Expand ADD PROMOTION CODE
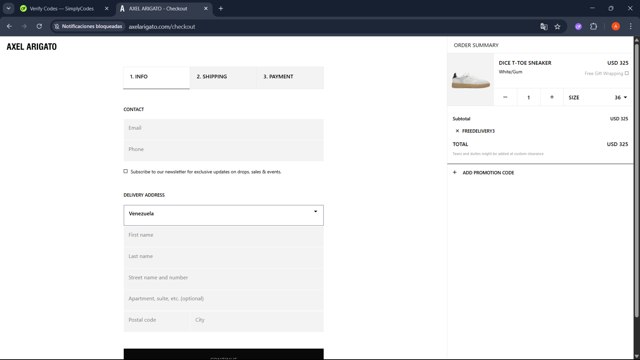The width and height of the screenshot is (640, 360). 484,173
